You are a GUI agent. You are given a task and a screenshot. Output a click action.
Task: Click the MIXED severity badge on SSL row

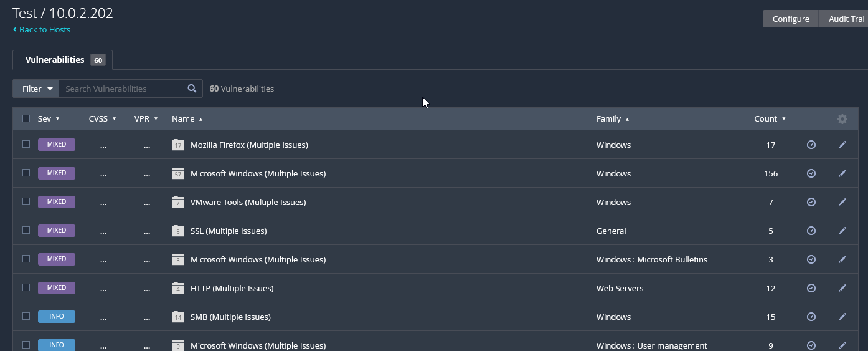click(x=57, y=231)
